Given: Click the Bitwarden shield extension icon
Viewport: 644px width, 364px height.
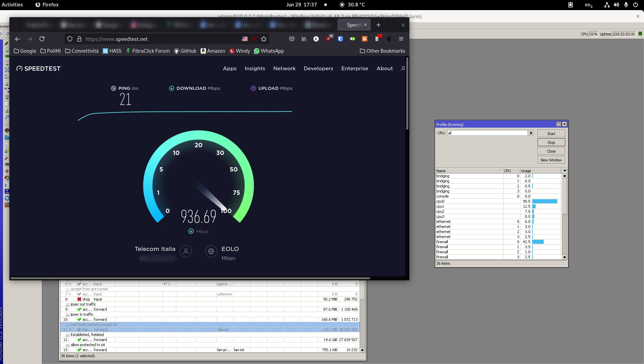Looking at the screenshot, I should [340, 39].
